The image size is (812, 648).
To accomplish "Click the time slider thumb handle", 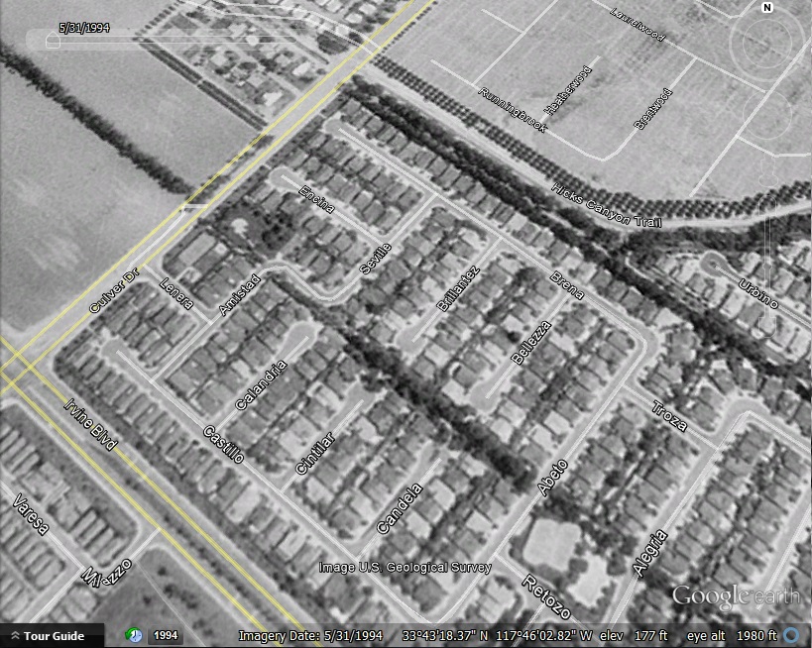I will point(52,41).
